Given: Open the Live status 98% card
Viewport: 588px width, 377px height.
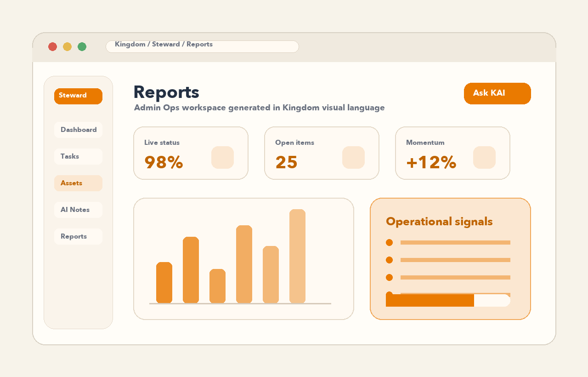Looking at the screenshot, I should (191, 153).
